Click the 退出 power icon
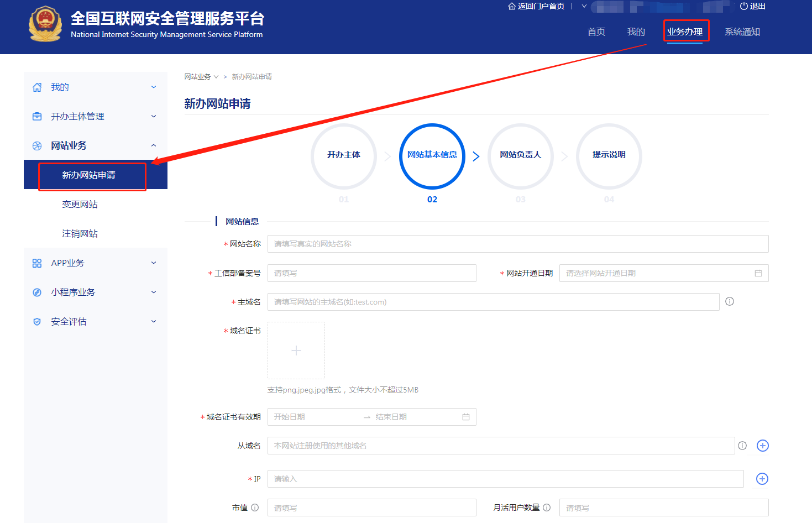The width and height of the screenshot is (812, 523). coord(743,6)
